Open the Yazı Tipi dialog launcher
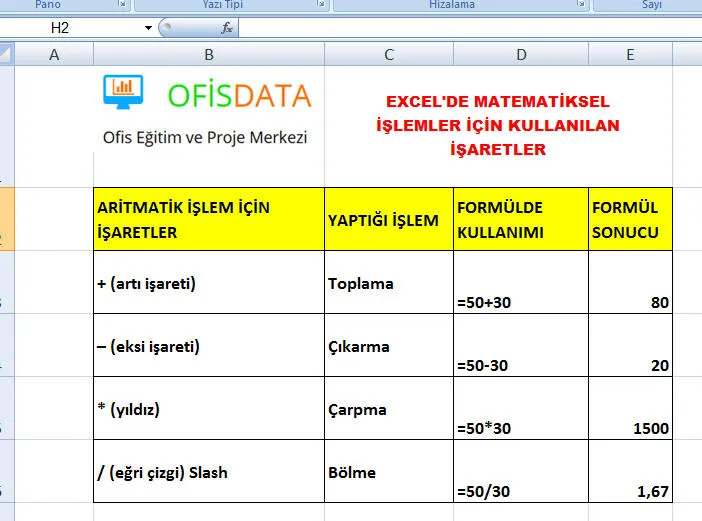 coord(320,5)
